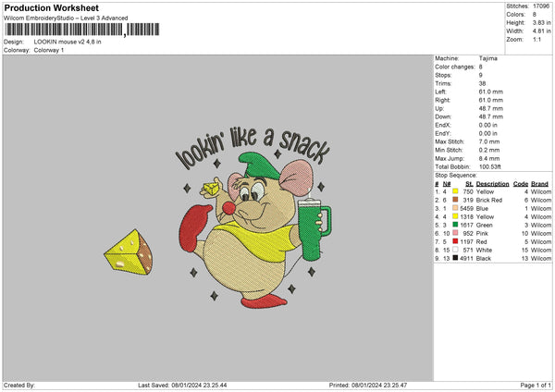Select the Pink thread color swatch
The image size is (555, 392).
tap(455, 233)
